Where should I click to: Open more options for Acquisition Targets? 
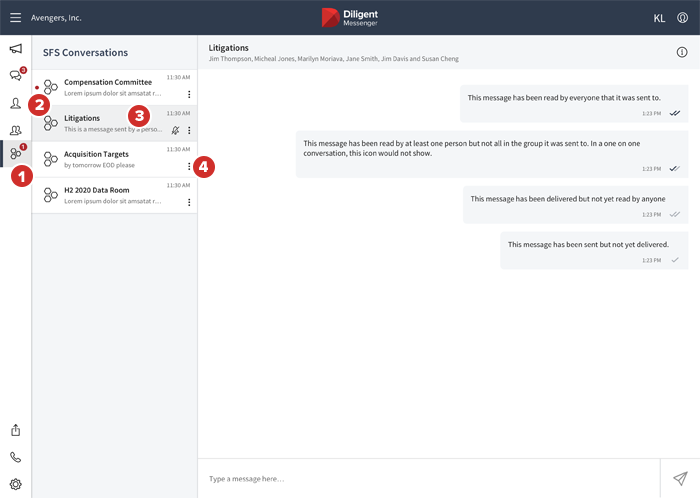189,166
